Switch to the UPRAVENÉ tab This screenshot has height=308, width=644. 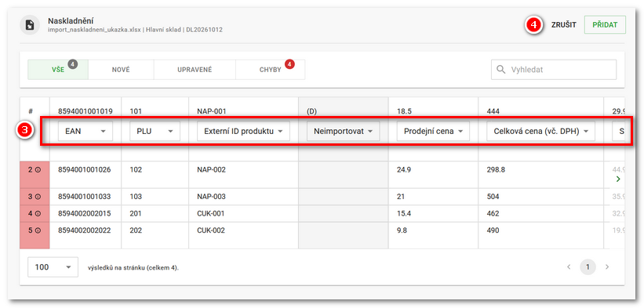tap(195, 70)
